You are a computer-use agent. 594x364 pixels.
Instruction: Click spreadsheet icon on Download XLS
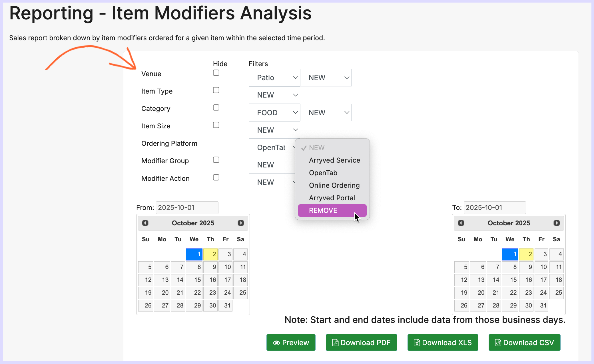pyautogui.click(x=417, y=343)
